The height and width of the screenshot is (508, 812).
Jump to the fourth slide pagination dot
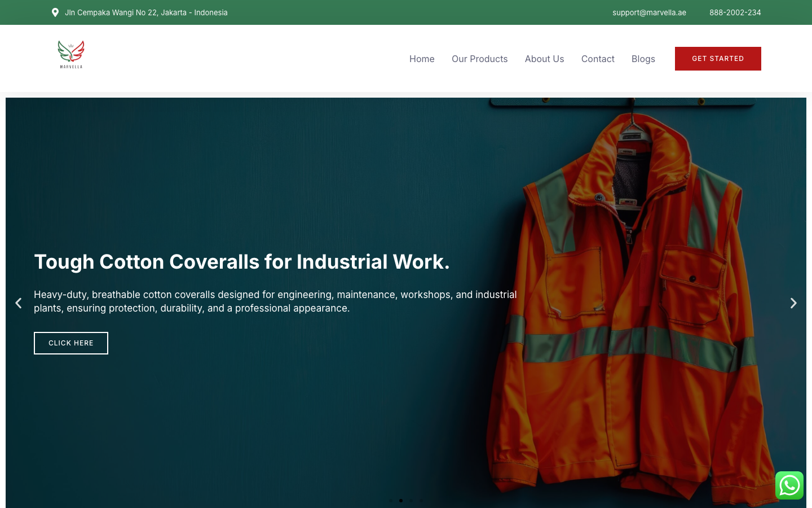coord(421,501)
